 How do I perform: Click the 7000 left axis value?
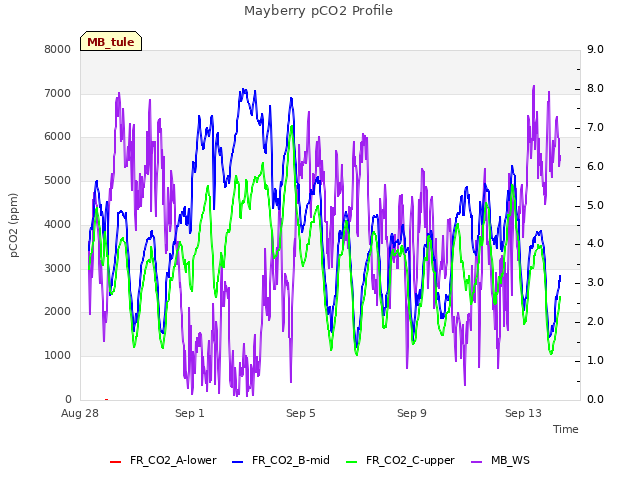pos(58,93)
